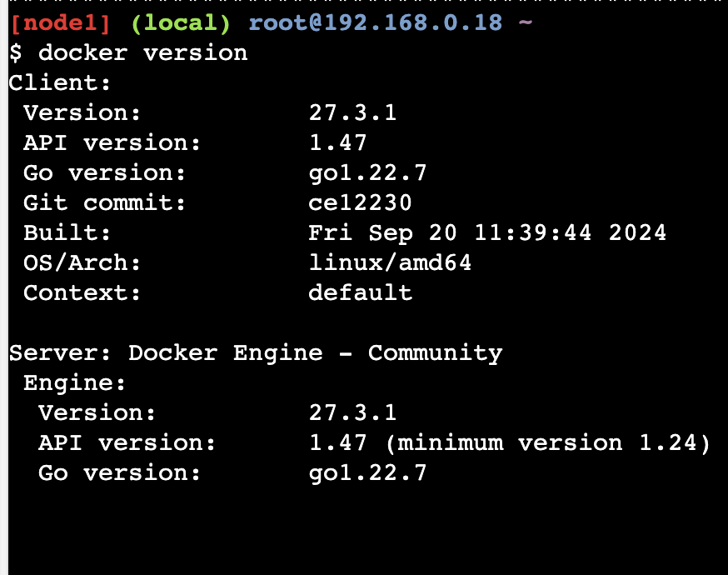Click build date 'Fri Sep 20 11:39:44 2024'
Screen dimensions: 728x575
(x=487, y=233)
